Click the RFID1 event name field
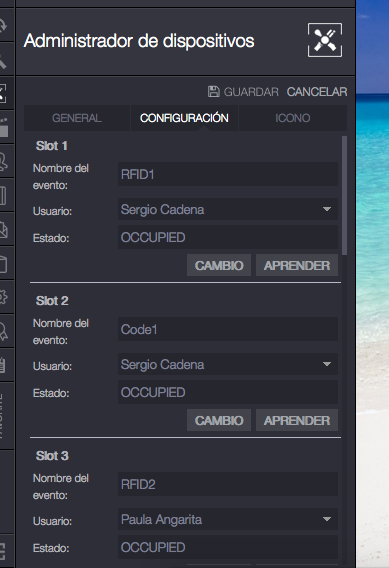389x568 pixels. [x=228, y=174]
